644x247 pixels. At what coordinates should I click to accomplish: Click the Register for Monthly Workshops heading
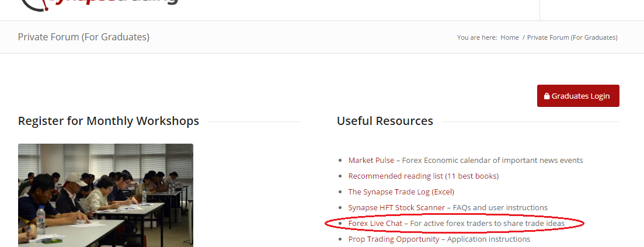tap(109, 121)
